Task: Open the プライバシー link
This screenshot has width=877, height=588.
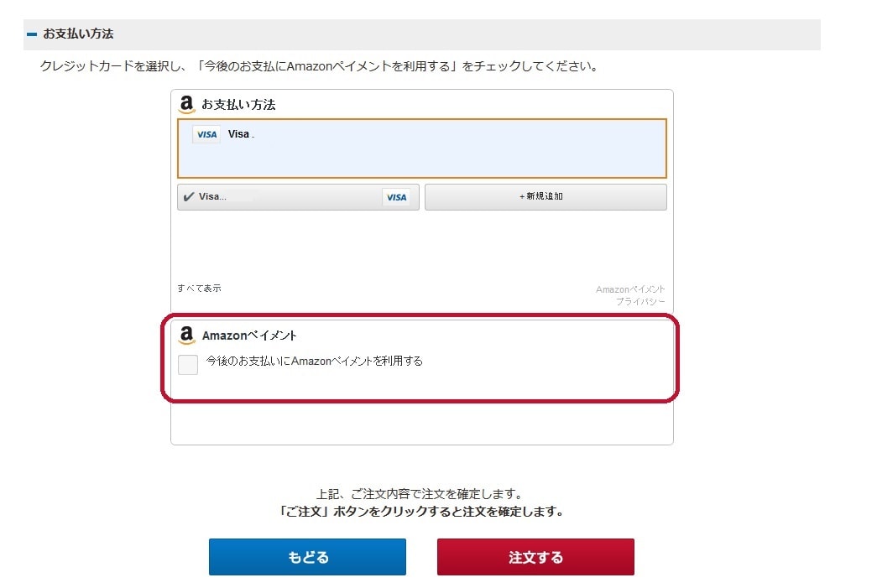Action: click(640, 302)
